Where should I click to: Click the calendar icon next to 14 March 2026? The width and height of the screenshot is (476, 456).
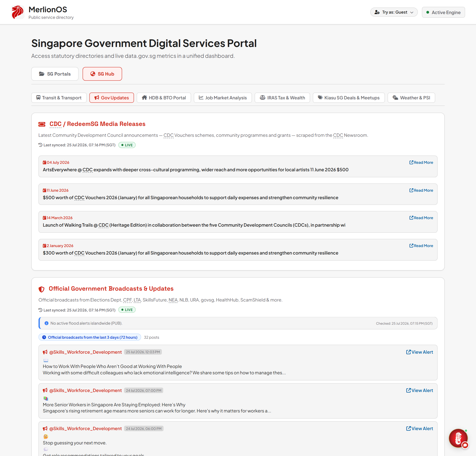click(x=44, y=218)
